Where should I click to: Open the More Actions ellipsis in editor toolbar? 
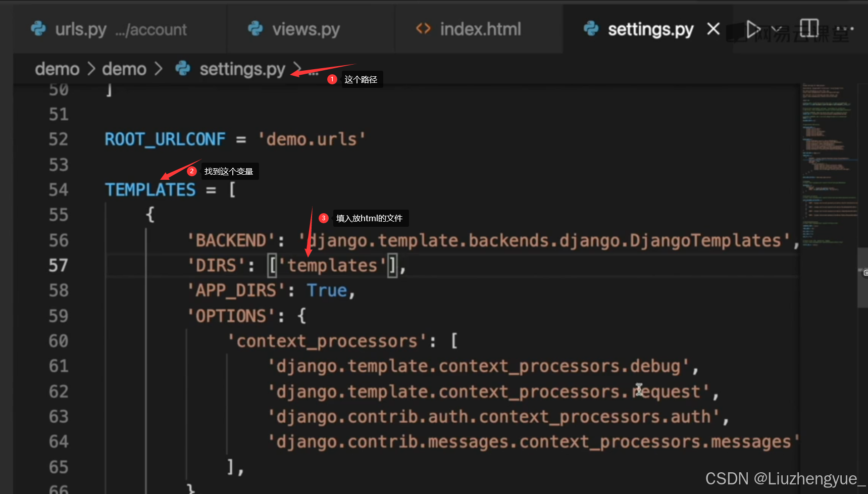pyautogui.click(x=845, y=29)
